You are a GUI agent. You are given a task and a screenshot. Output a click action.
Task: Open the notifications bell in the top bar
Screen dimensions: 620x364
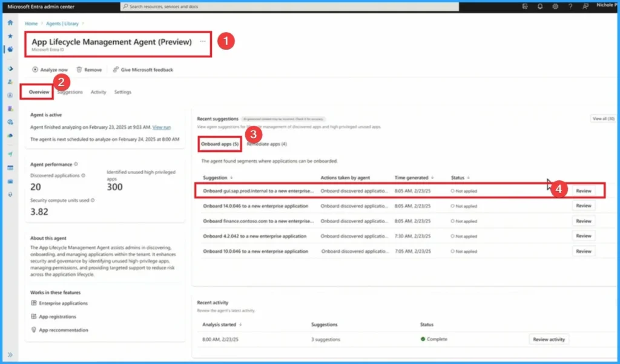pos(540,6)
